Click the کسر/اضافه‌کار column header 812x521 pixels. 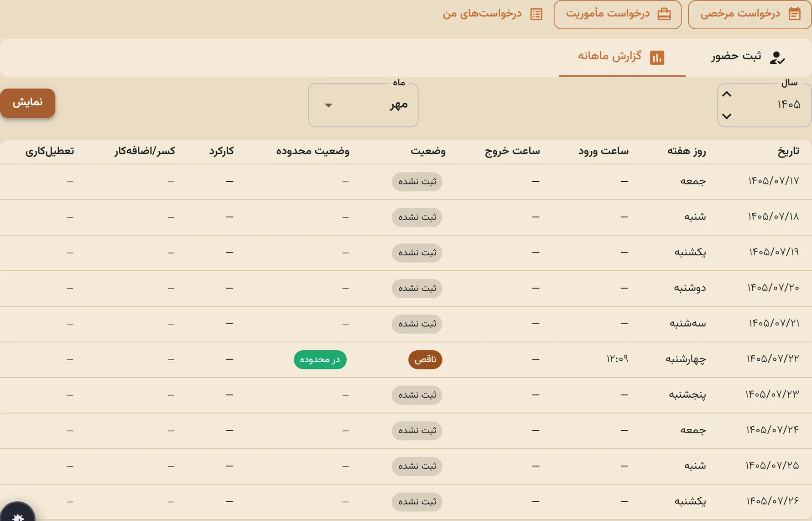[145, 151]
